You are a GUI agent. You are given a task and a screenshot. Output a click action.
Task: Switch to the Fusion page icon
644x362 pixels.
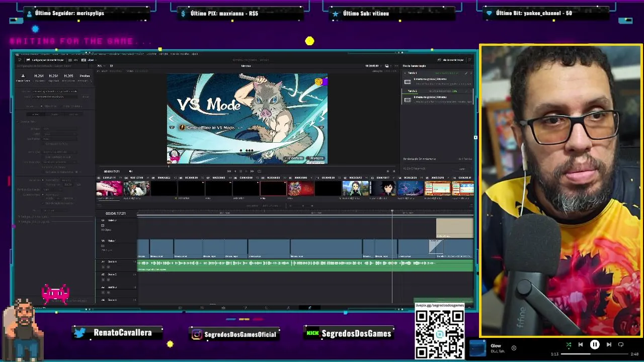pos(246,307)
